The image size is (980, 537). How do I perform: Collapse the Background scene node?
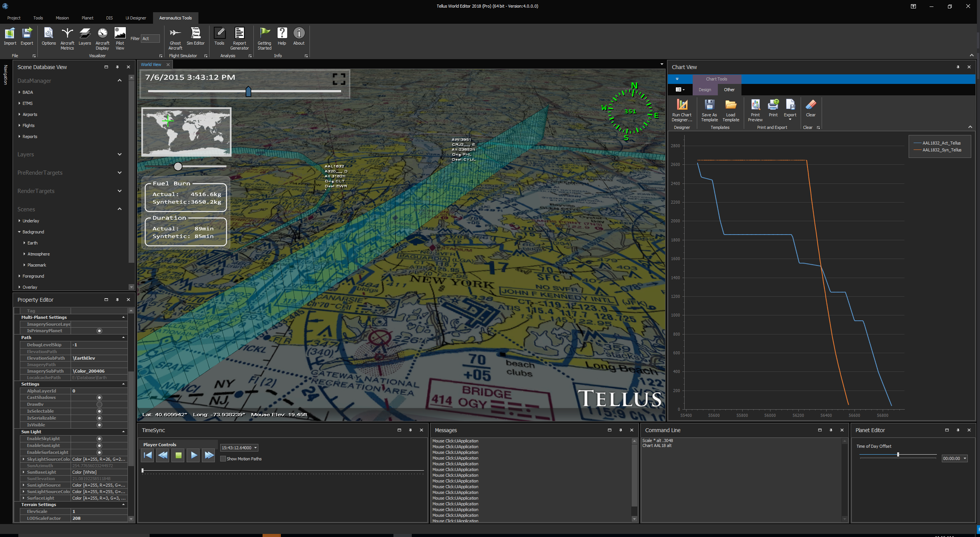[x=19, y=232]
